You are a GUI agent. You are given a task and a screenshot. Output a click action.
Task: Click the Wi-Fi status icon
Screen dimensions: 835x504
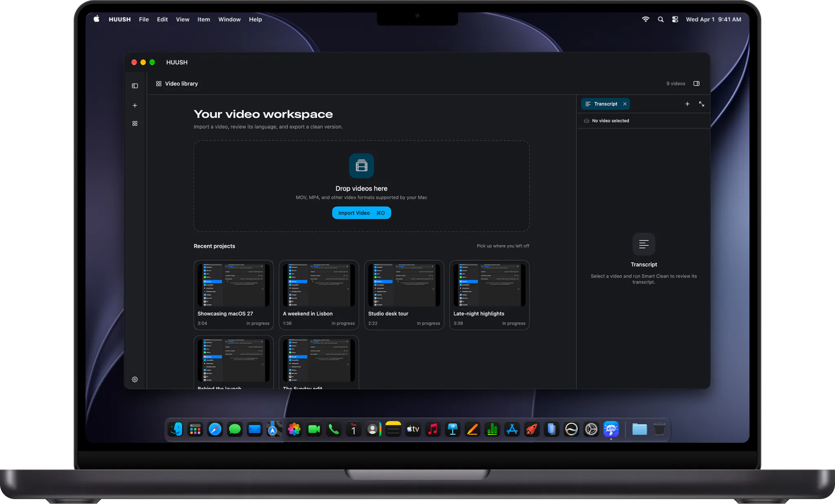[x=645, y=20]
